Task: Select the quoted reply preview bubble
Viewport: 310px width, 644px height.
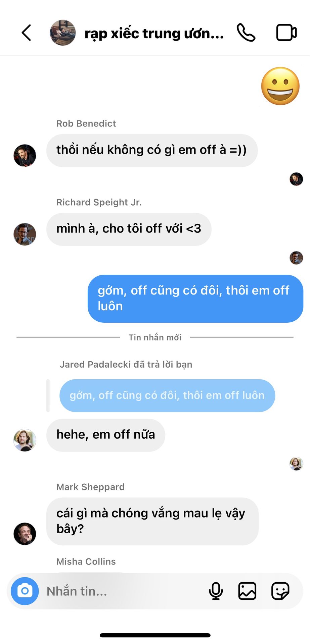Action: [x=167, y=395]
